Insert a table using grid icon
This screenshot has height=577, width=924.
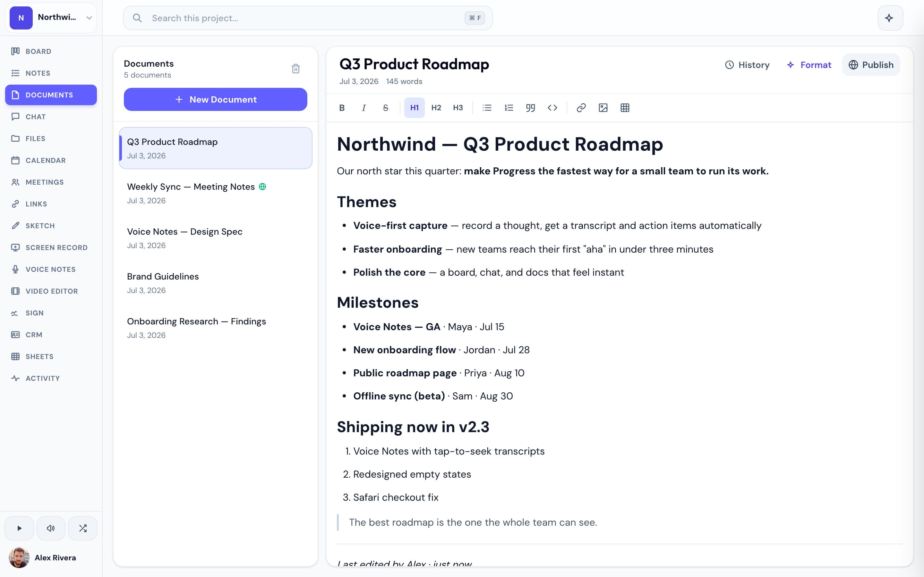click(625, 108)
